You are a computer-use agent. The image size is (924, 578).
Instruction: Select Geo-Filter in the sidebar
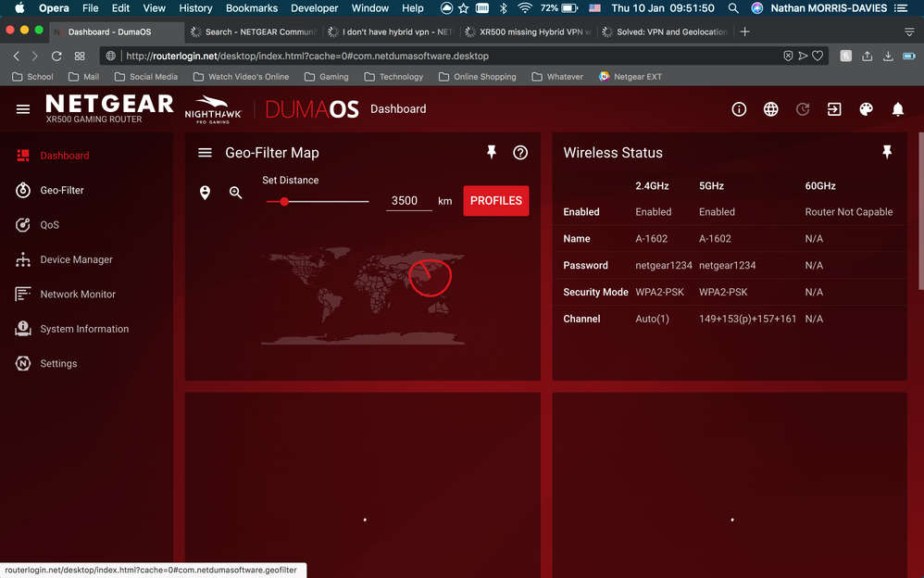click(61, 190)
